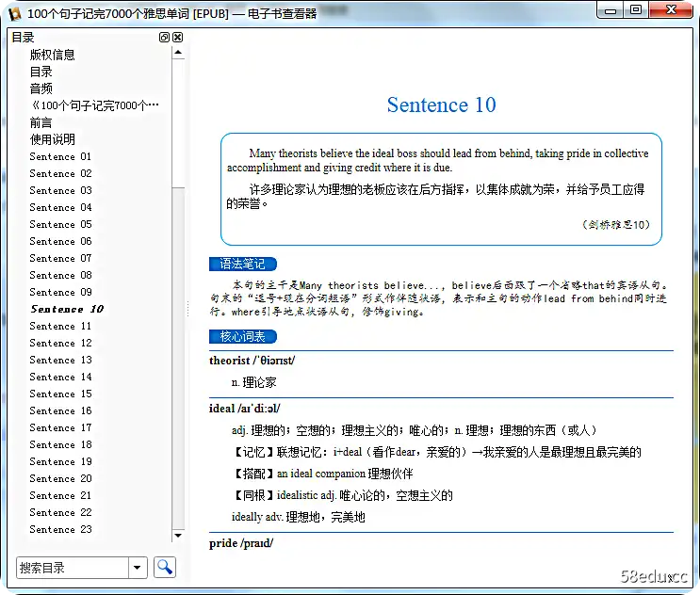Float the table of contents panel
This screenshot has height=595, width=700.
coord(164,38)
